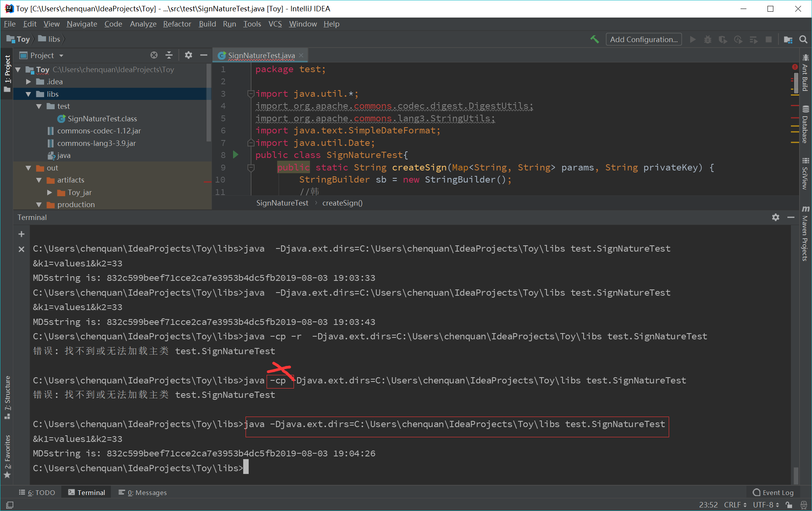Click the Build Project hammer icon
812x511 pixels.
pyautogui.click(x=594, y=39)
